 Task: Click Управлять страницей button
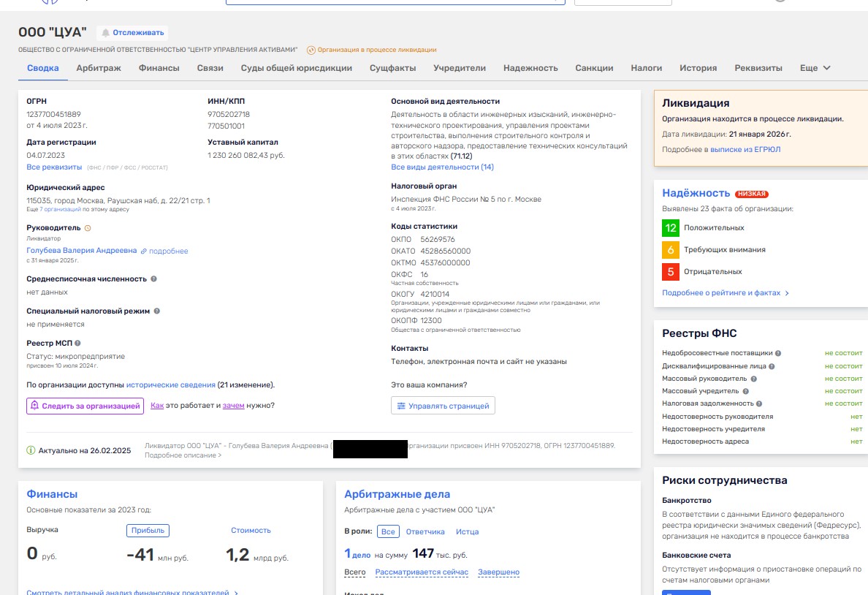pos(443,406)
